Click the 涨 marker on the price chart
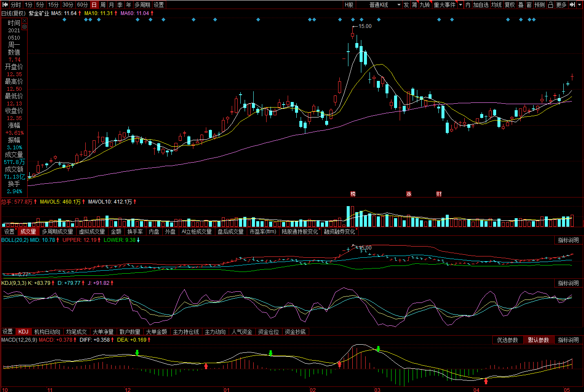The width and height of the screenshot is (584, 392). click(409, 194)
